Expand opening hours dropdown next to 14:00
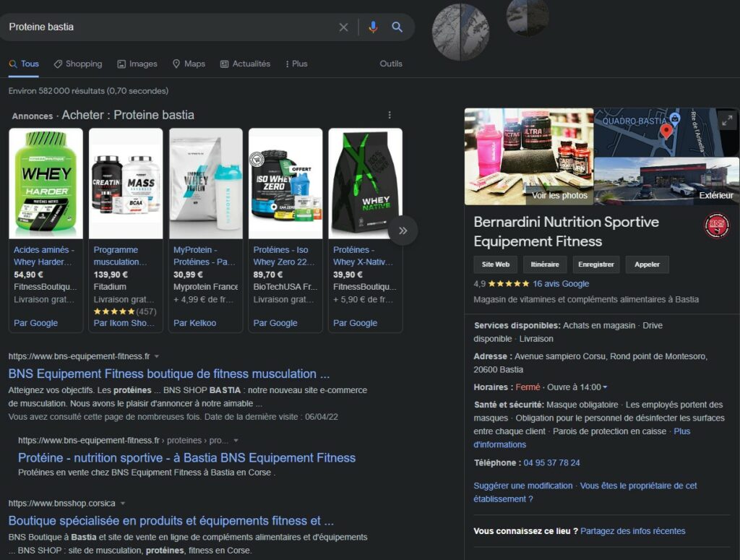Screen dimensions: 740x560 point(605,387)
